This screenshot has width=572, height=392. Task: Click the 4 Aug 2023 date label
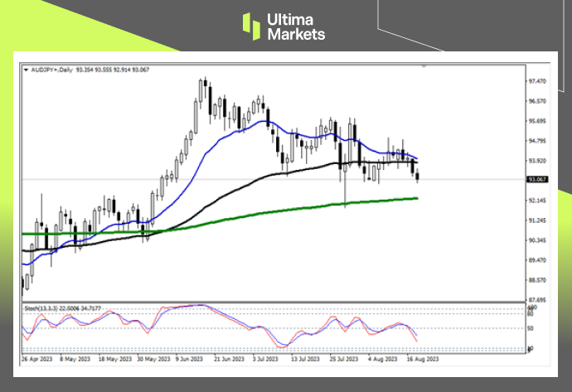(x=383, y=359)
